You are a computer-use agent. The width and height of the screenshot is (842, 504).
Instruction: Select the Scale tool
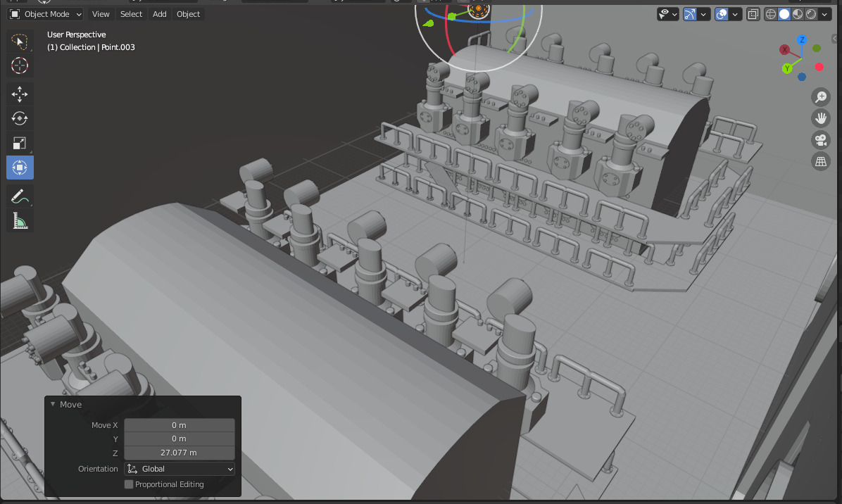pyautogui.click(x=20, y=144)
